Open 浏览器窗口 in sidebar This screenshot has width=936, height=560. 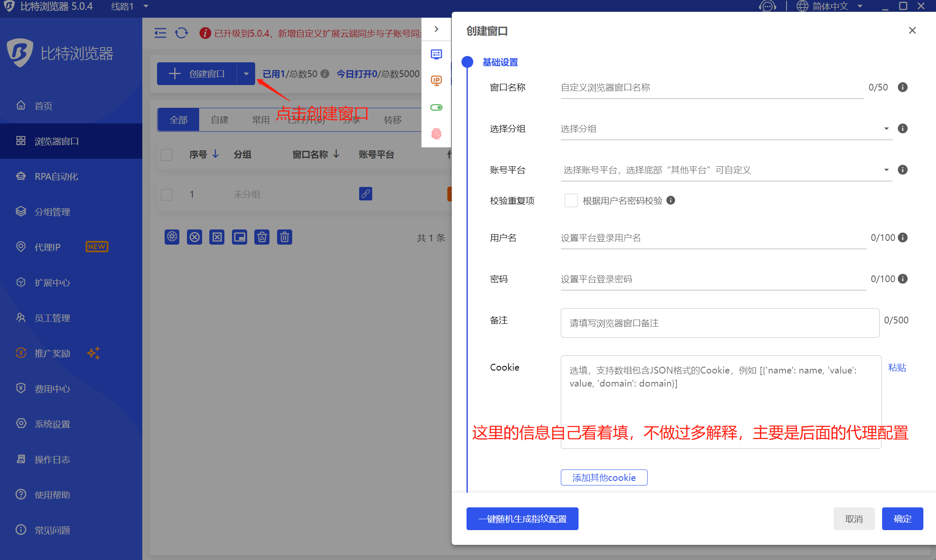[x=71, y=141]
